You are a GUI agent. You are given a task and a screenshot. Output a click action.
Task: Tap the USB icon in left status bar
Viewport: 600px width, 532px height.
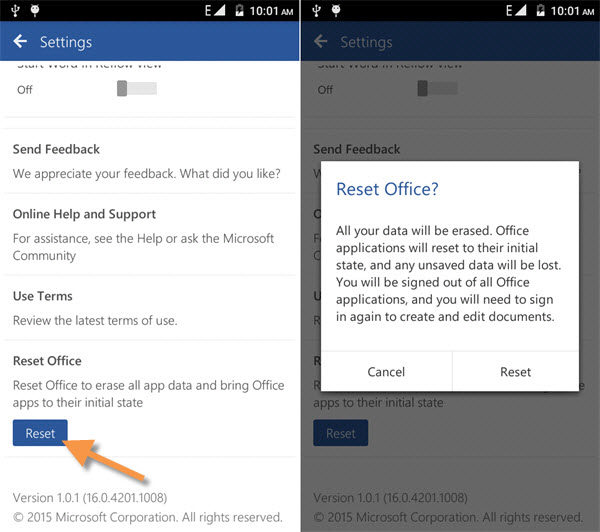[x=15, y=10]
